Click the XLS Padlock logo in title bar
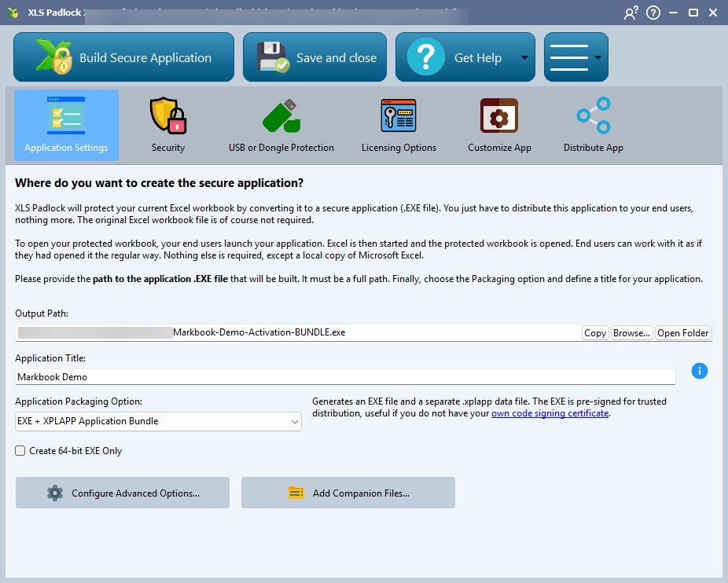Viewport: 728px width, 583px height. coord(13,13)
